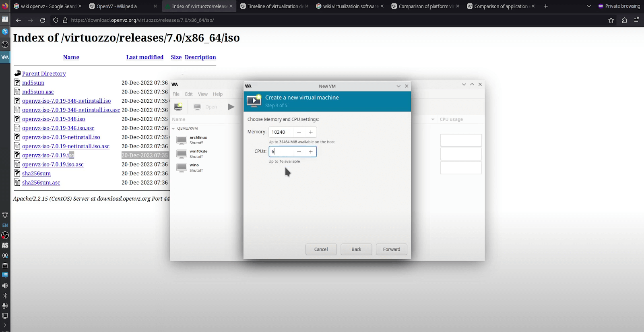Open the notifications bell tray icon
This screenshot has height=332, width=644.
(x=5, y=215)
